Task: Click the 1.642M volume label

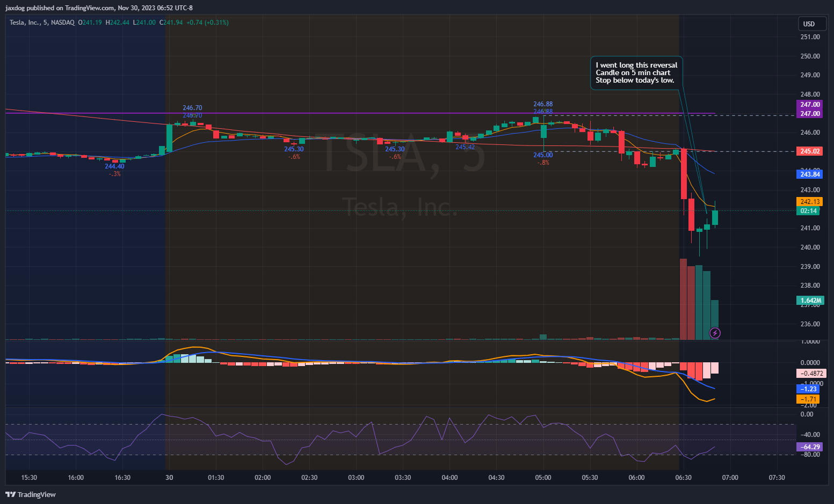Action: pos(810,301)
